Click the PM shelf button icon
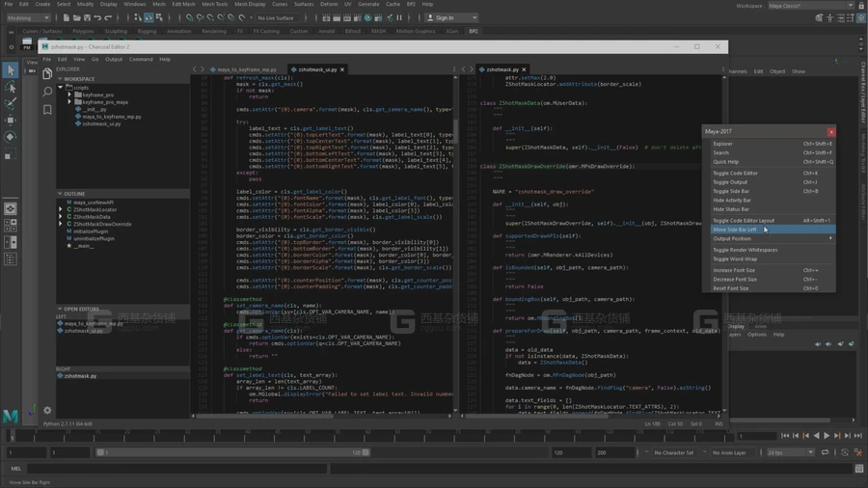 27,43
